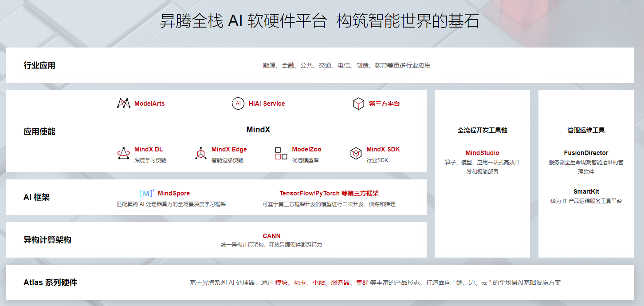
Task: Open the MindX SDK link
Action: click(383, 149)
